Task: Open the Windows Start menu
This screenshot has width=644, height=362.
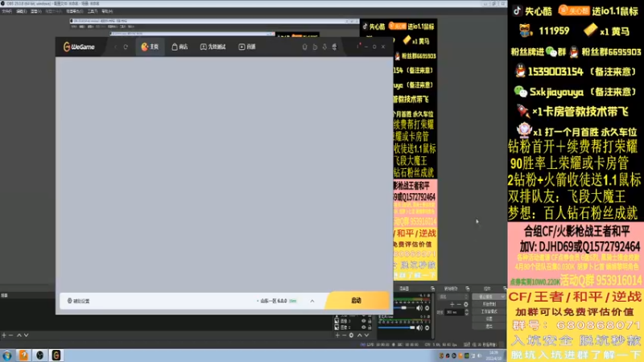Action: [7, 355]
